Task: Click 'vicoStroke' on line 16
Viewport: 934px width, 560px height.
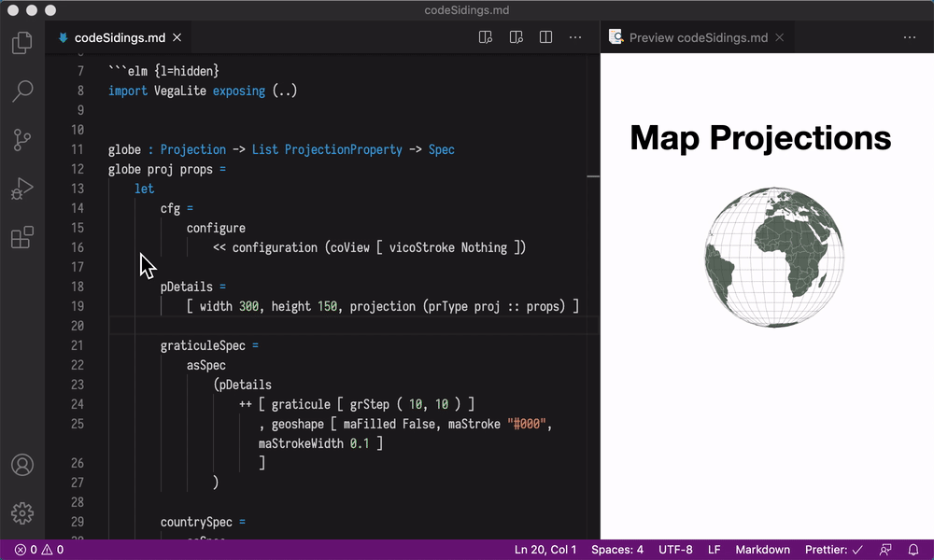Action: coord(422,247)
